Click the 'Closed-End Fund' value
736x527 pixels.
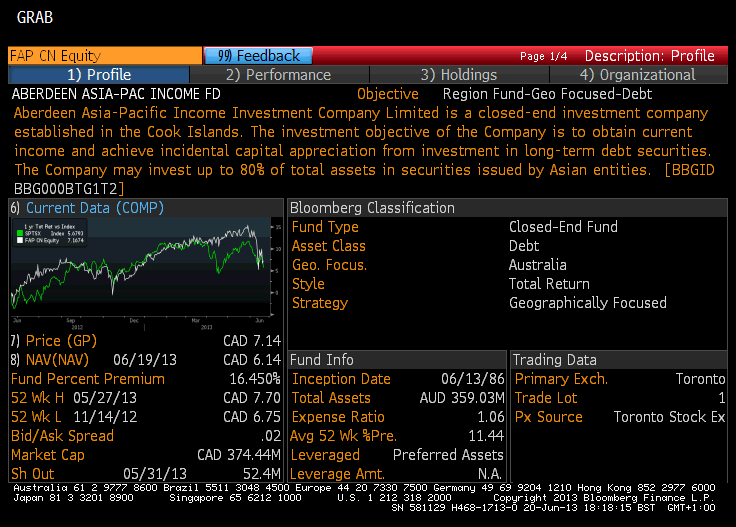563,227
